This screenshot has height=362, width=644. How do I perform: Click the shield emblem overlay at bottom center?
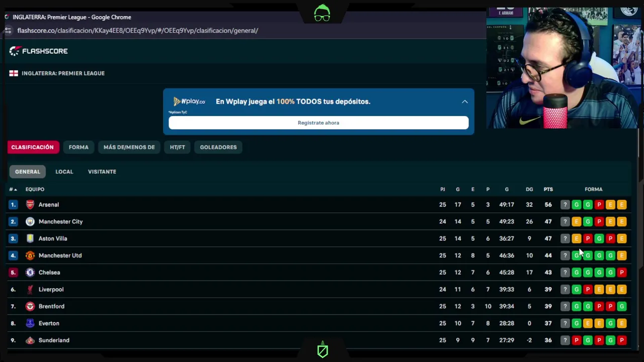[x=323, y=350]
